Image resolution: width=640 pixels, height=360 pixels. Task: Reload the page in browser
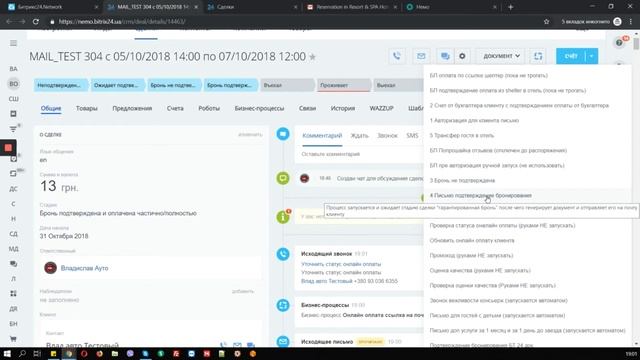[36, 22]
